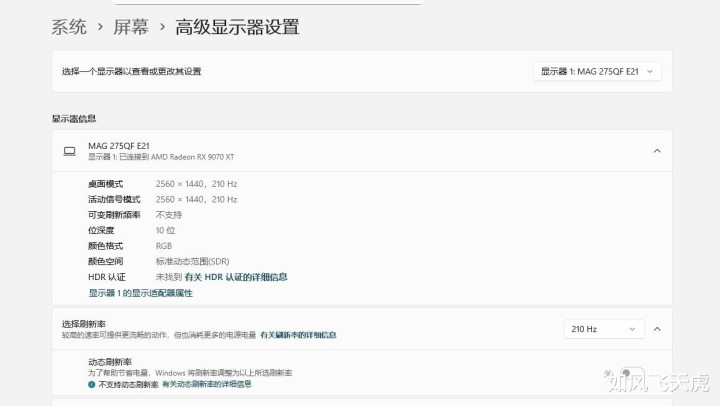Select text 选择一个显示器以查看或更改其设置

(x=131, y=71)
